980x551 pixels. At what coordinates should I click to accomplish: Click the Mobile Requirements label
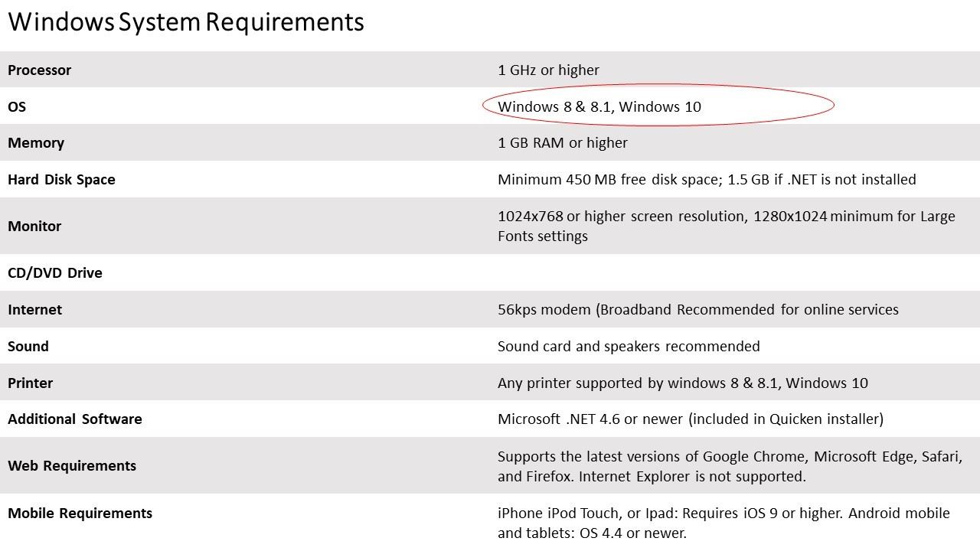[x=80, y=514]
